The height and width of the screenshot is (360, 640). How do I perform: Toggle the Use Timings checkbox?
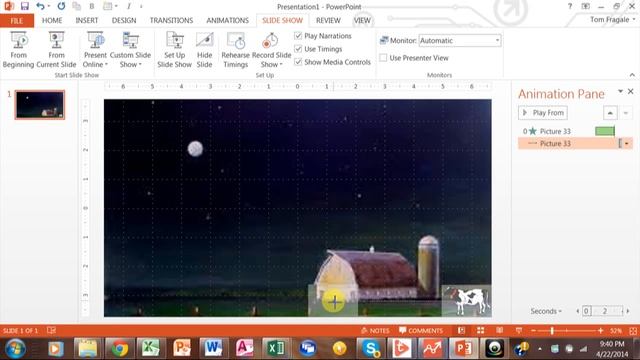[298, 49]
